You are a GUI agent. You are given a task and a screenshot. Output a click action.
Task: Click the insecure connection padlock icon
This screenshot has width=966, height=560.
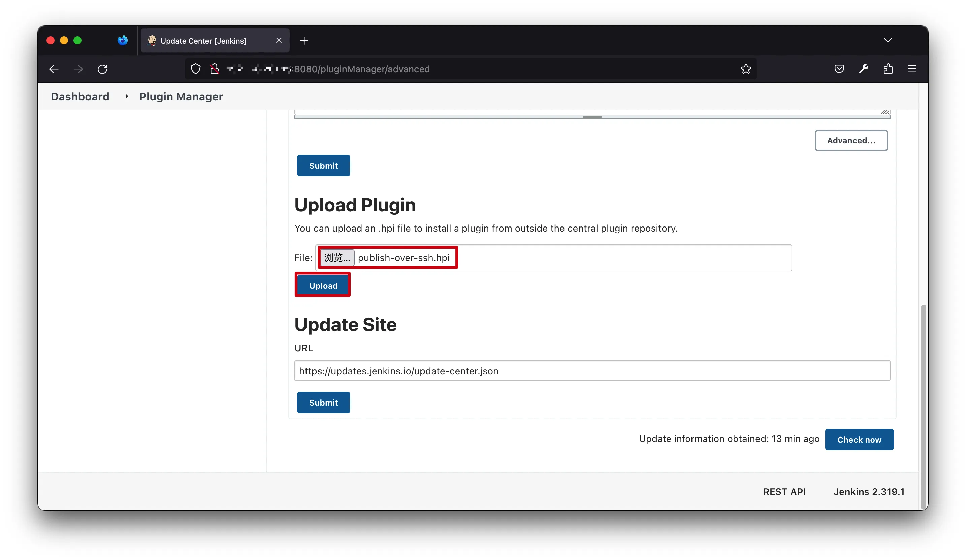(x=214, y=69)
